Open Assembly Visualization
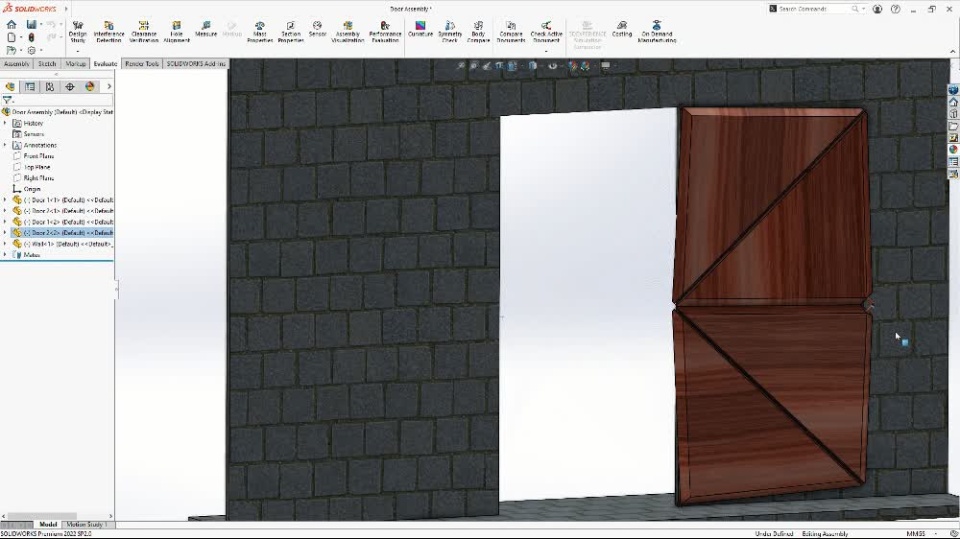This screenshot has height=539, width=960. click(348, 31)
